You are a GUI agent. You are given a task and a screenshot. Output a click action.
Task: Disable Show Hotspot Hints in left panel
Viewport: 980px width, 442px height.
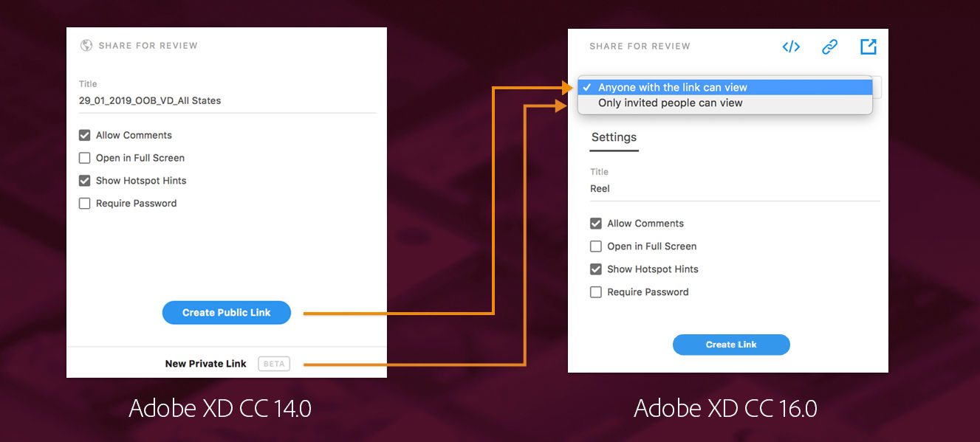tap(85, 181)
